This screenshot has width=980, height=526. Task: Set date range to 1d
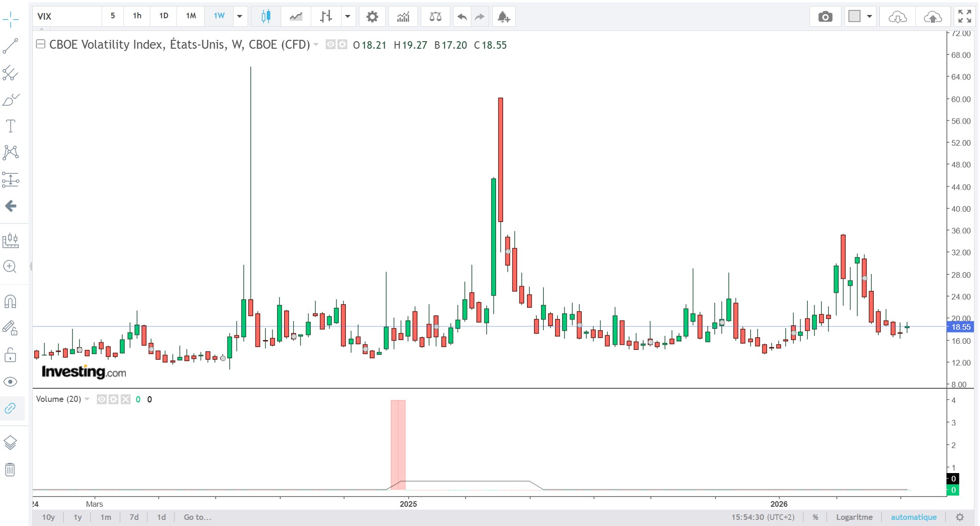point(161,517)
